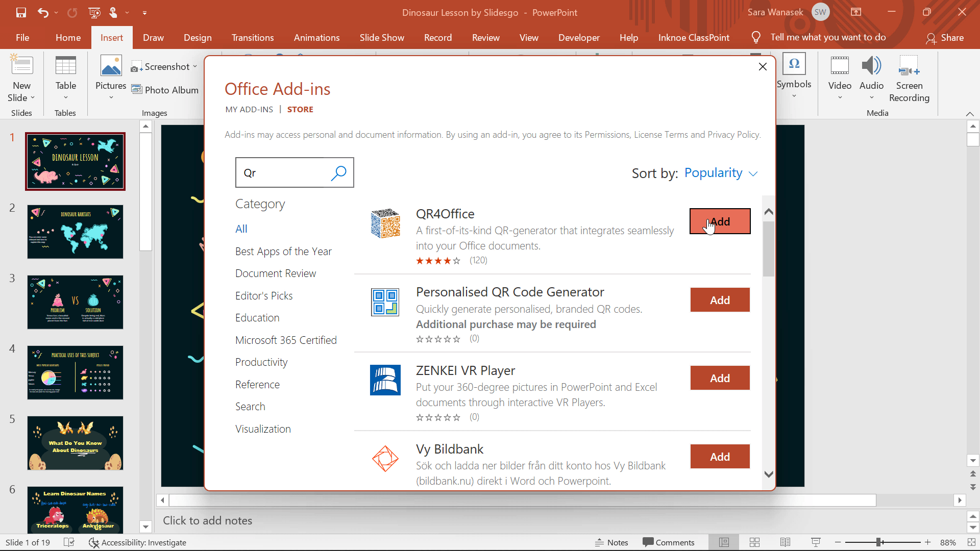This screenshot has height=551, width=980.
Task: Click the Screen Recording icon
Action: click(x=909, y=65)
